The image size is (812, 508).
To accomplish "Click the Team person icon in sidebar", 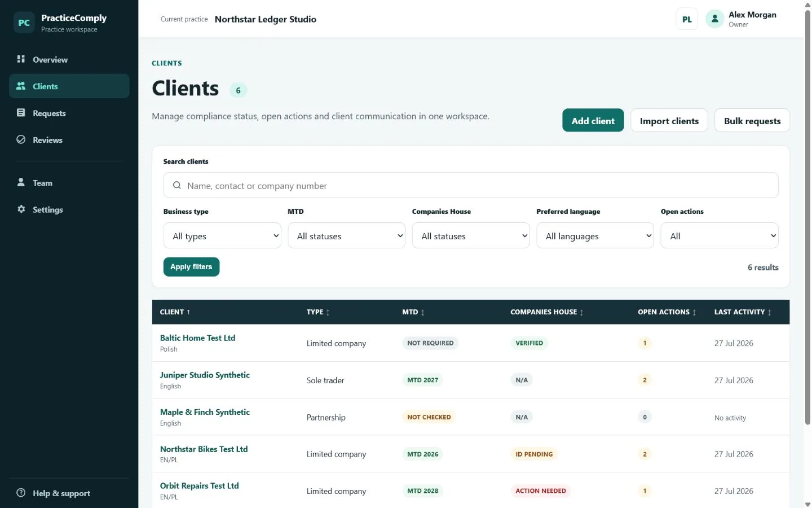I will pyautogui.click(x=21, y=182).
